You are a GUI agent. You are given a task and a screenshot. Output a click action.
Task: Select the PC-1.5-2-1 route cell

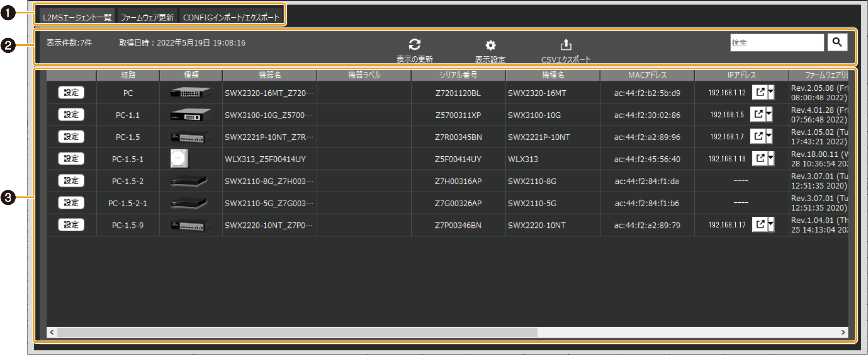(128, 203)
